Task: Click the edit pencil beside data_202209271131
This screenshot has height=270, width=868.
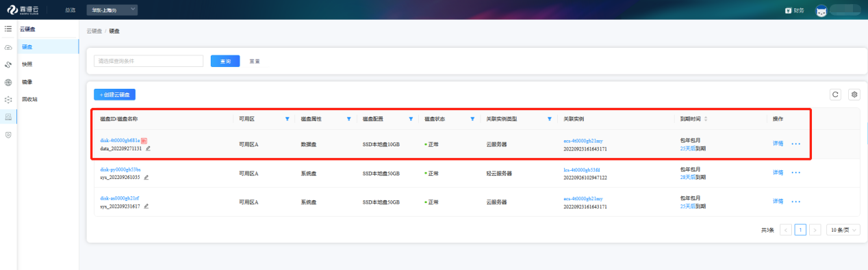Action: click(148, 148)
